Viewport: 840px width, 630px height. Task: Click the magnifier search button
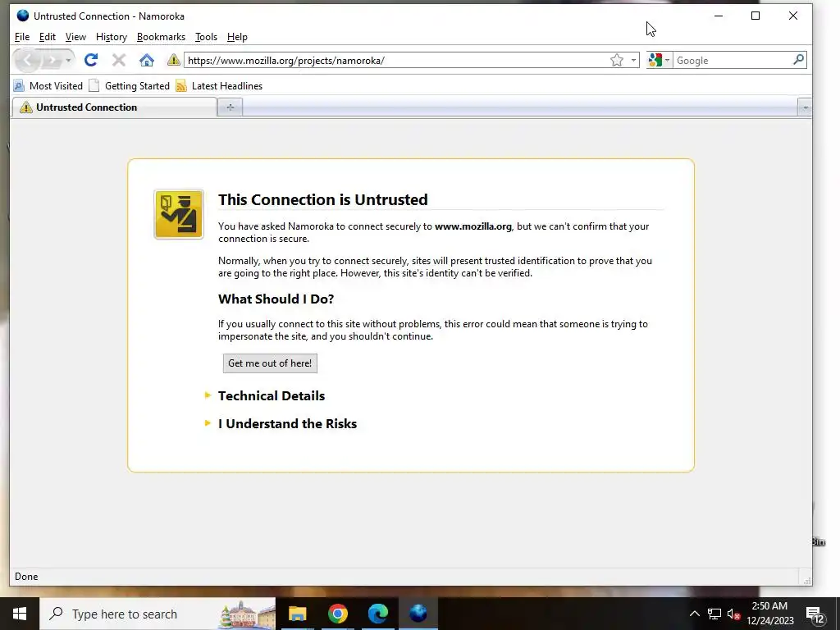click(x=798, y=60)
